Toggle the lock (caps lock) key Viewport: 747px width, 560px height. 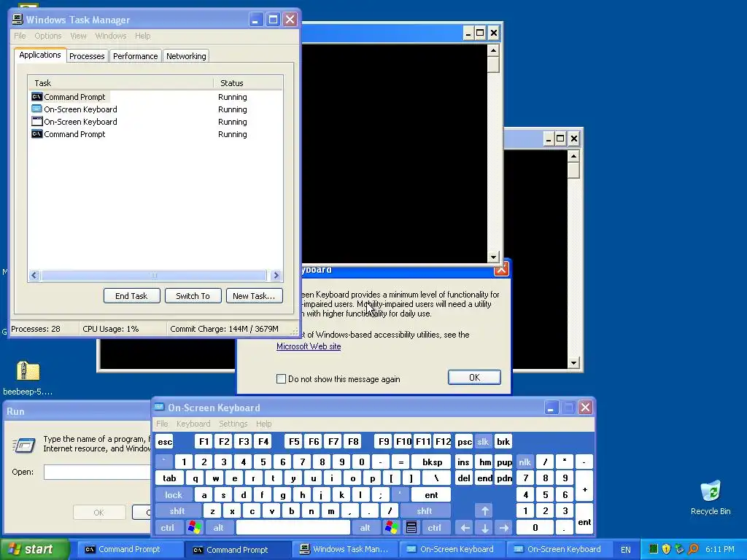[x=174, y=495]
